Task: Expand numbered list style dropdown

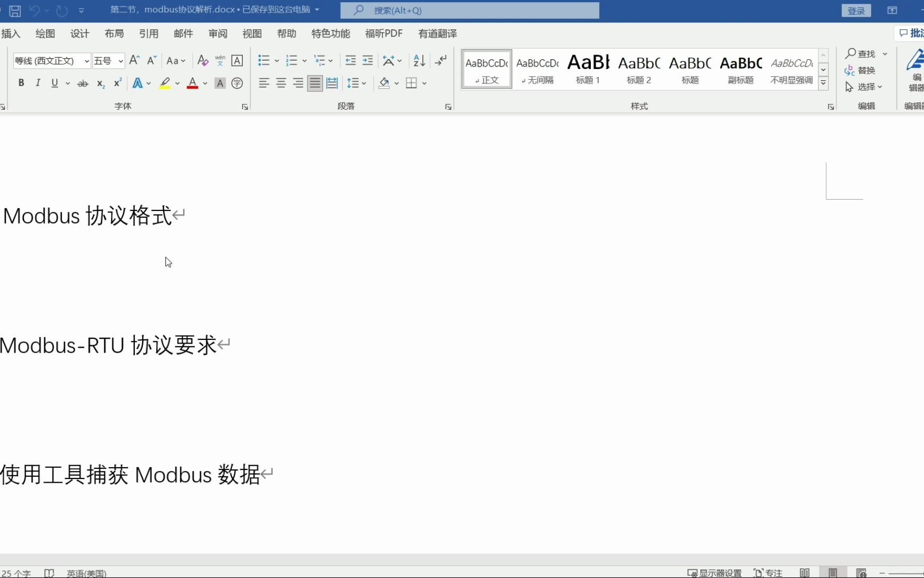Action: coord(304,60)
